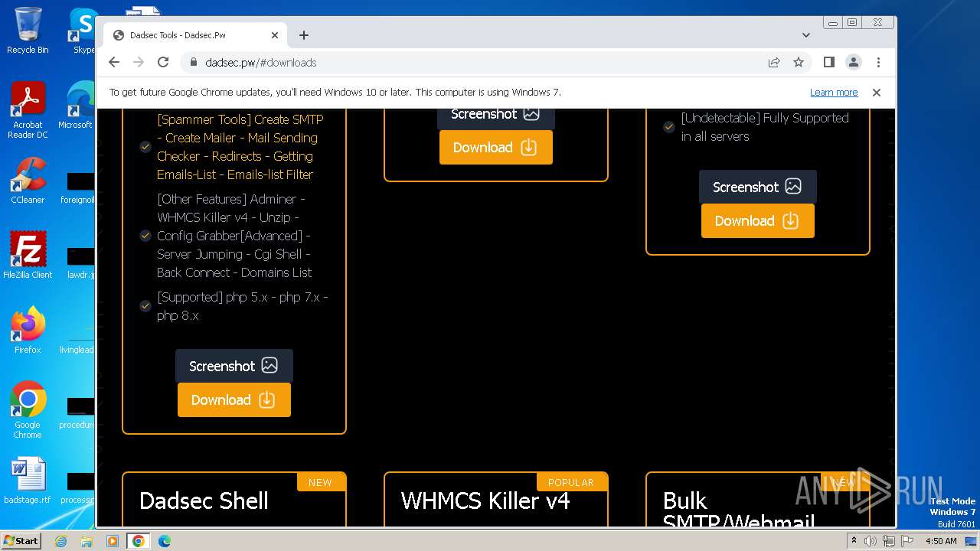Open Windows Media Player taskbar icon
Screen dimensions: 980x551
[x=112, y=541]
